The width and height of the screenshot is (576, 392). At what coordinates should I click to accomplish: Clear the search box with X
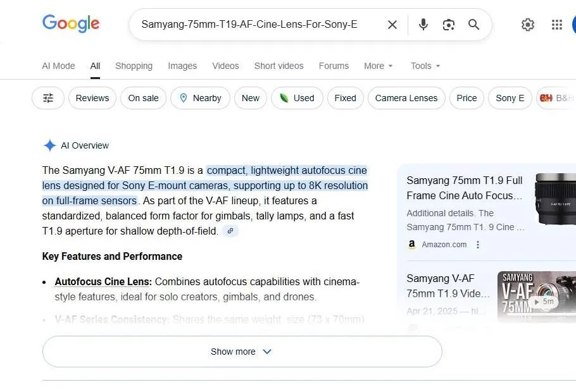(x=392, y=25)
